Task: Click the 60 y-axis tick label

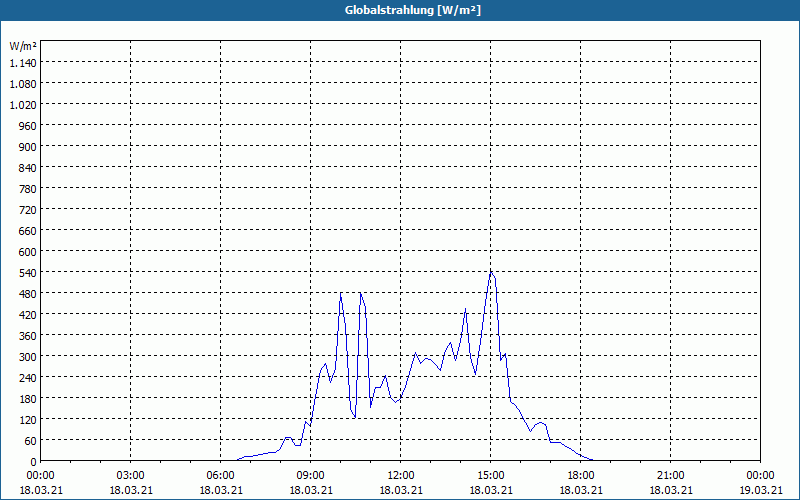Action: click(31, 441)
